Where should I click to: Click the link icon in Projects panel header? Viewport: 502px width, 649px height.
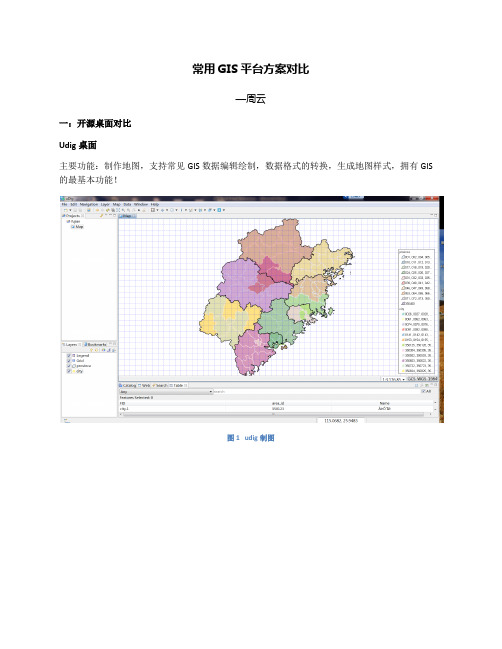(x=101, y=215)
